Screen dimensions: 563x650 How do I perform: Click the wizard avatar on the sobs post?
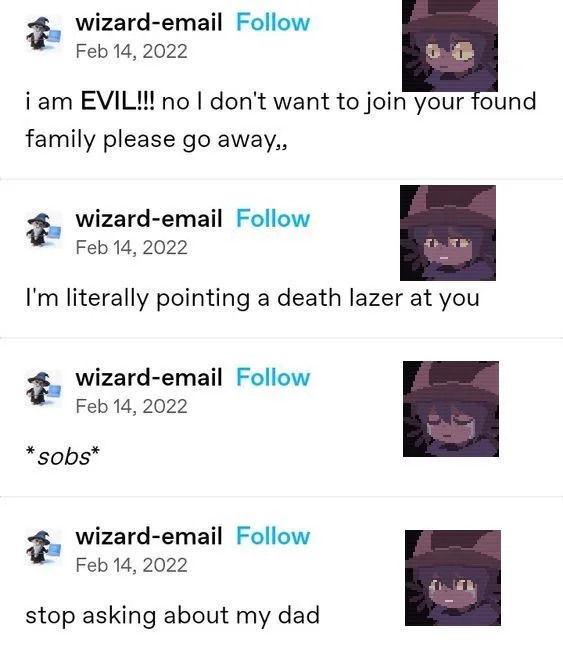[x=44, y=388]
